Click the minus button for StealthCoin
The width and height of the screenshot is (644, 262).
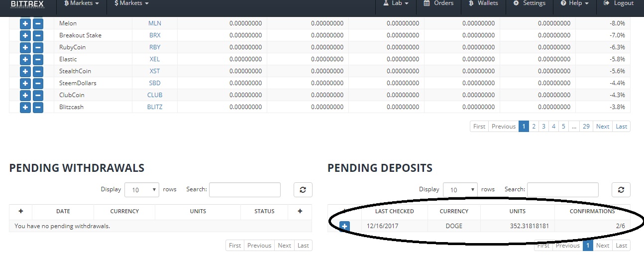(x=38, y=71)
